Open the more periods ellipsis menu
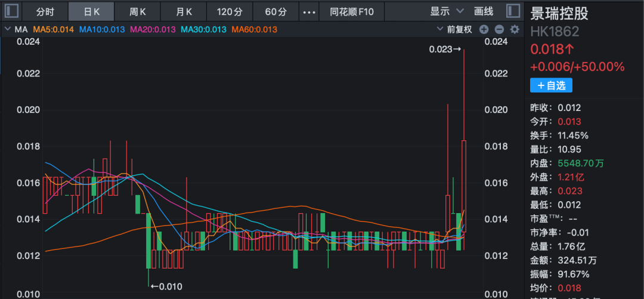 pyautogui.click(x=309, y=11)
